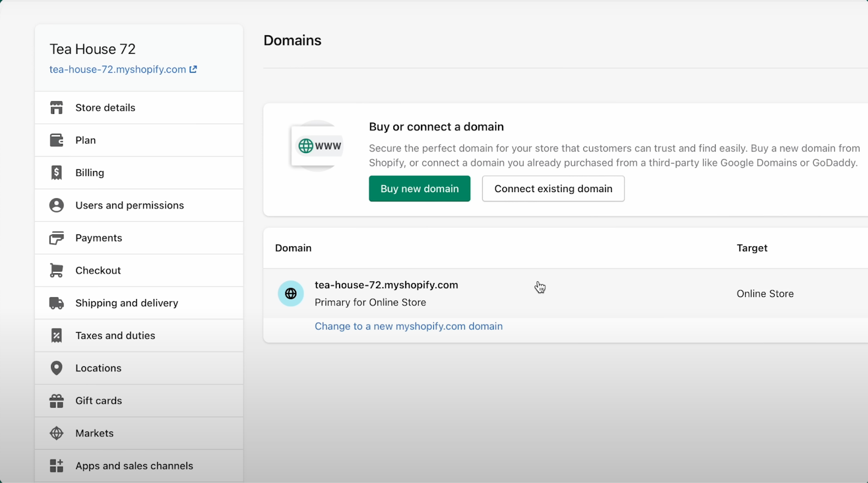Screen dimensions: 868x483
Task: Go to Gift cards settings
Action: click(x=139, y=401)
